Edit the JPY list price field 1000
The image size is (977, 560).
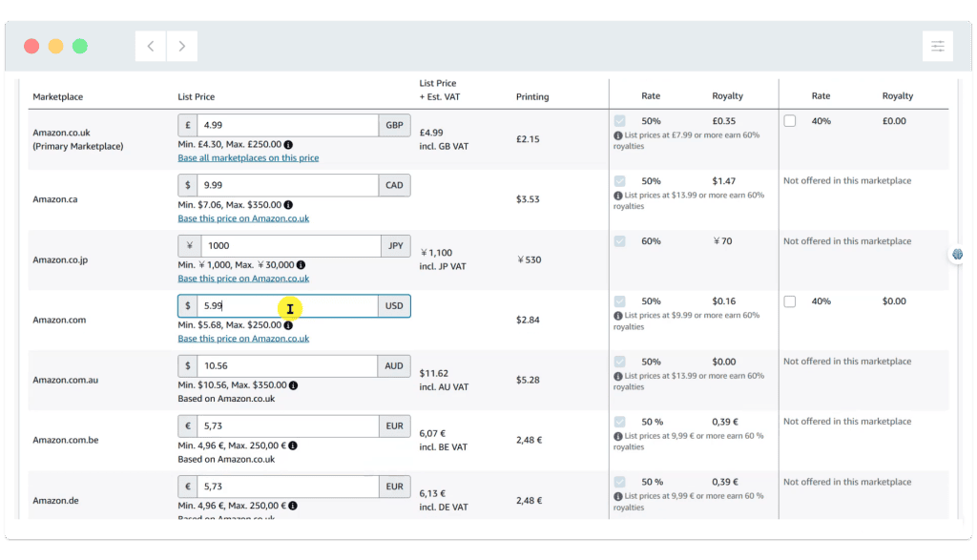point(290,245)
